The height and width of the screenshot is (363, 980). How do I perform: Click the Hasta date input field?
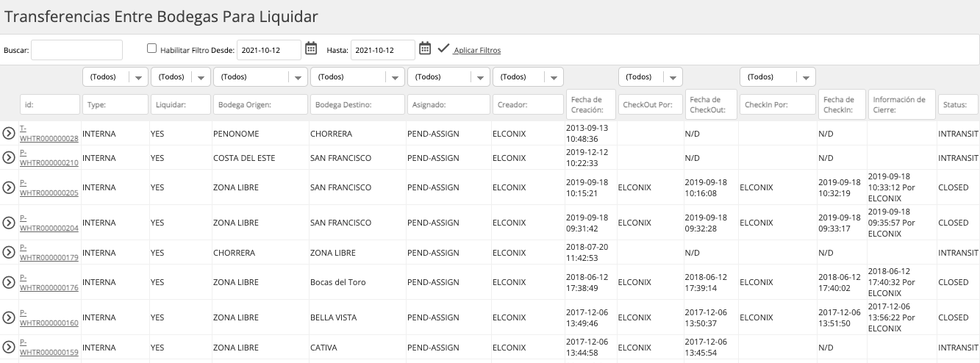382,50
